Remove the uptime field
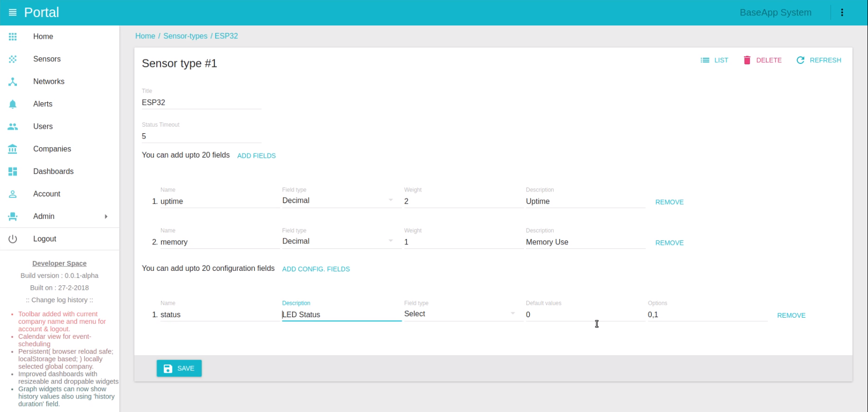868x412 pixels. coord(669,202)
